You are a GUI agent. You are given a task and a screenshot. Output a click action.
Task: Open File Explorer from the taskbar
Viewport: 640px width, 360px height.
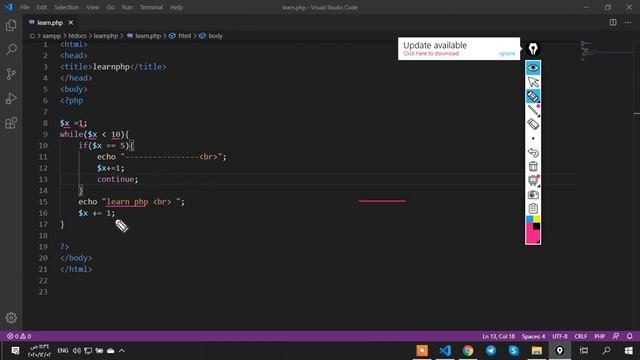(536, 351)
